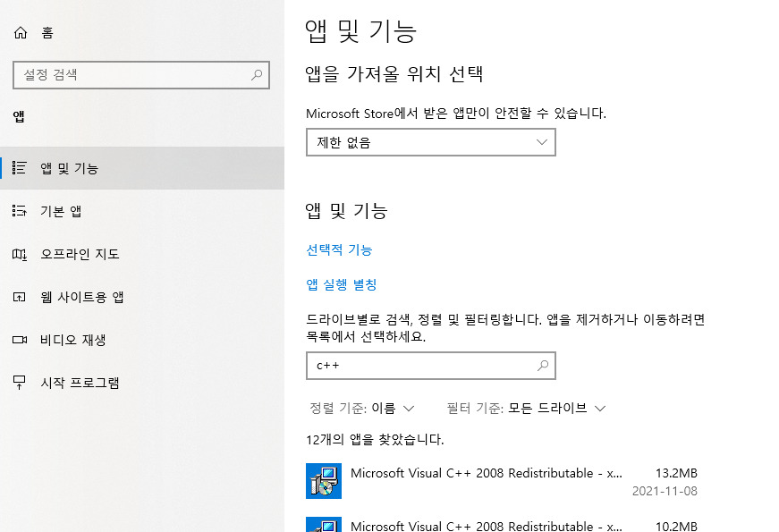Open the 앱 실행 별칭 link

[x=342, y=284]
